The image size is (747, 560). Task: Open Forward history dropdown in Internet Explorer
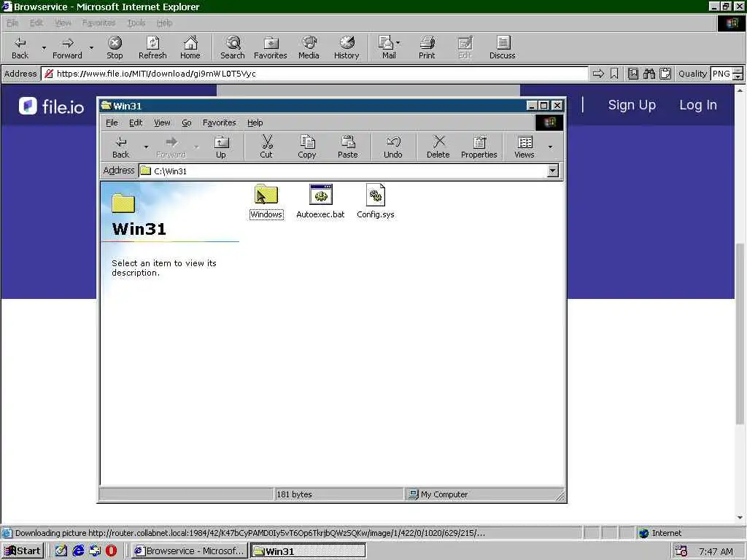tap(91, 47)
